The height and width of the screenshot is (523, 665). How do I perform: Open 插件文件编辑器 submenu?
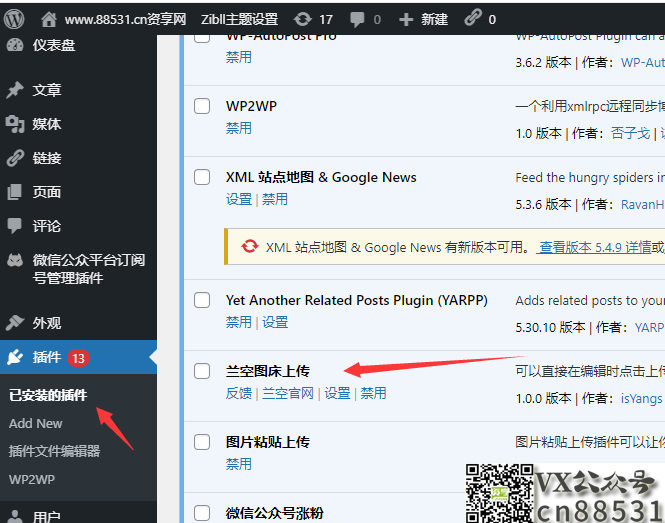[54, 451]
